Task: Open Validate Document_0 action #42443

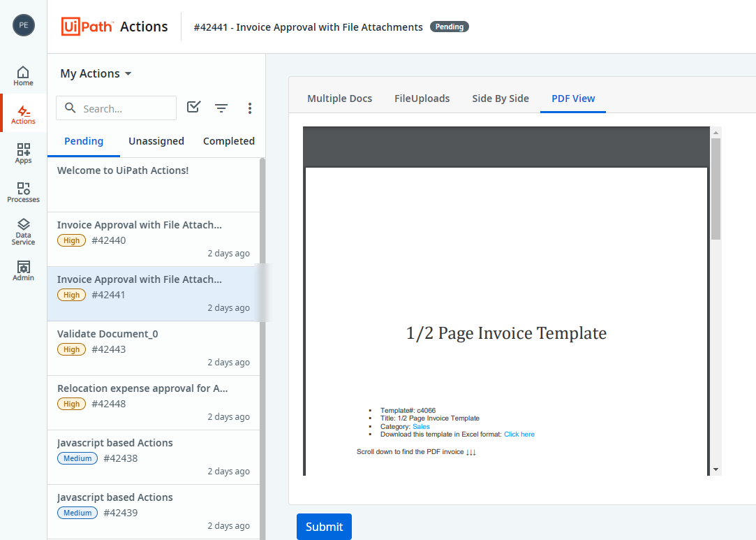Action: pos(153,348)
